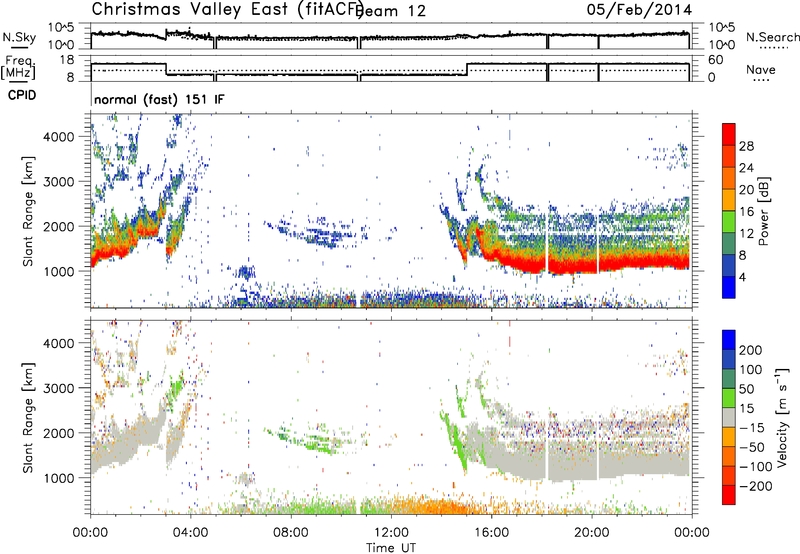This screenshot has width=800, height=554.
Task: Click the '-15' tick on the Velocity colorbar
Action: click(752, 427)
